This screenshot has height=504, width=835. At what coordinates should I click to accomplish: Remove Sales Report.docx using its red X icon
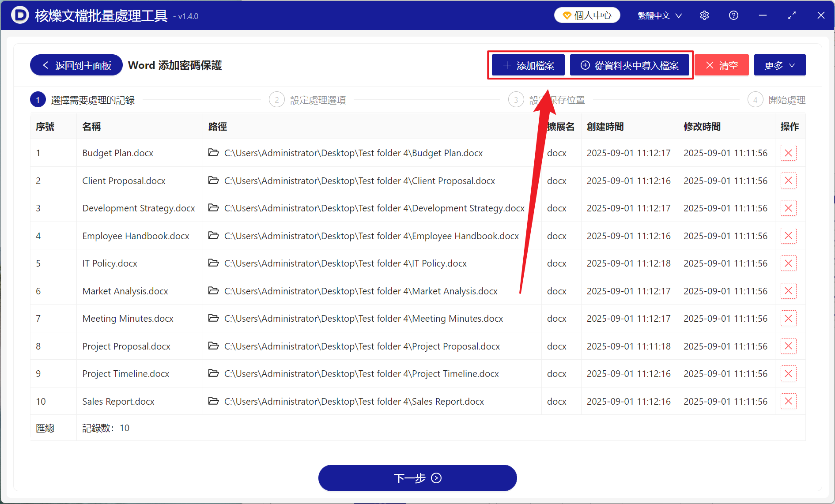(788, 401)
